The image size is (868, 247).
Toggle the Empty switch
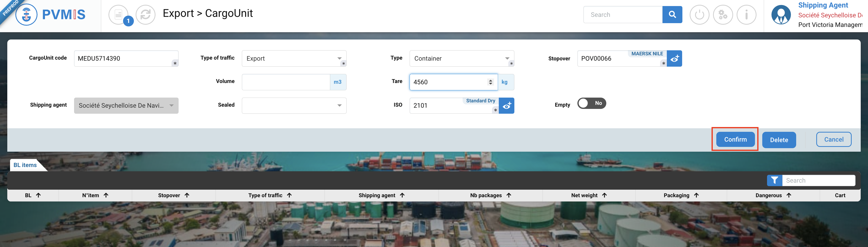pos(591,103)
